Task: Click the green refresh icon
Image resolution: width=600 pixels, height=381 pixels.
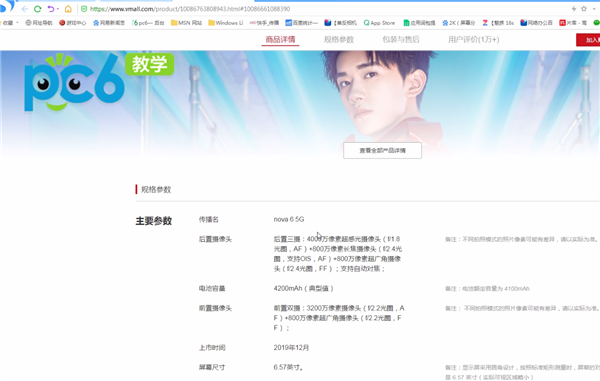Action: (x=38, y=9)
